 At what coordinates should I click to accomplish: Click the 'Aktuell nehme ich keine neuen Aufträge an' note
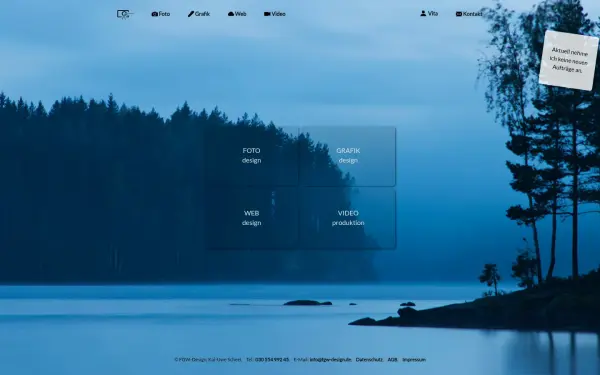pos(569,60)
